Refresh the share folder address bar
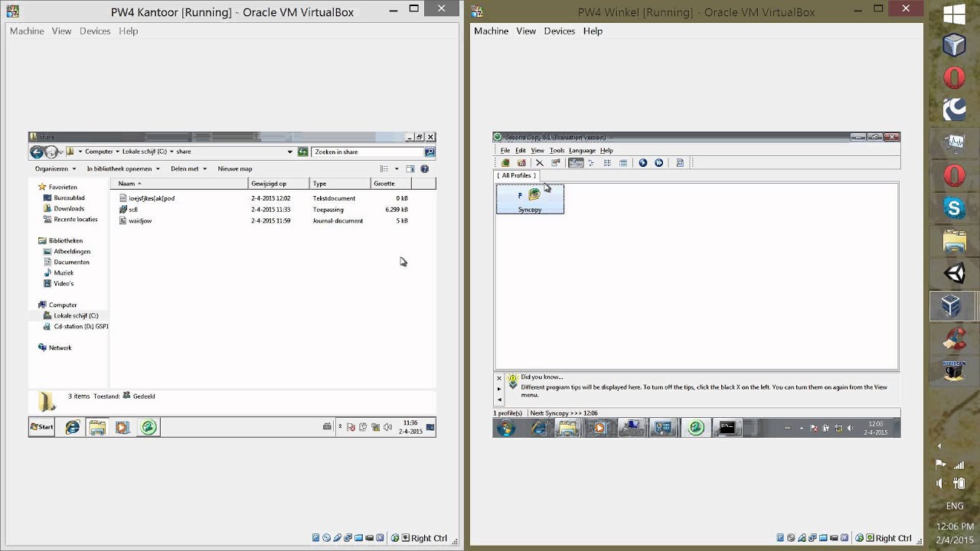 (302, 152)
